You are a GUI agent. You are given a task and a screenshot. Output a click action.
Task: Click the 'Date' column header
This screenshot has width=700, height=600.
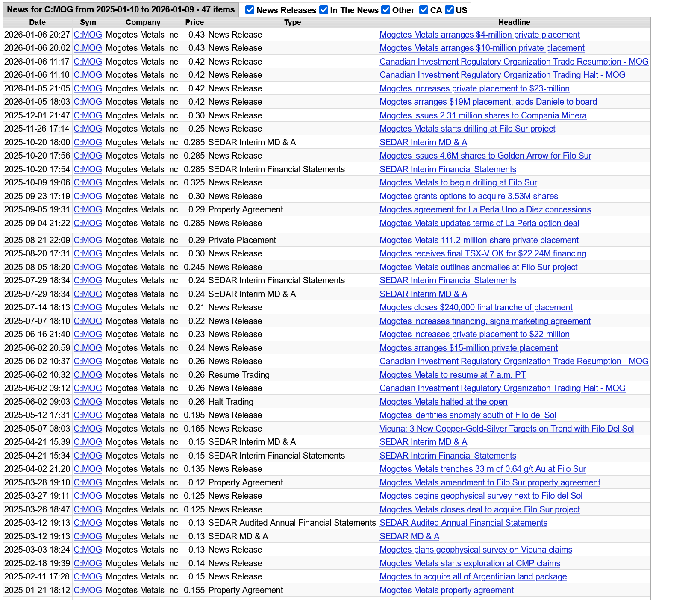point(38,22)
